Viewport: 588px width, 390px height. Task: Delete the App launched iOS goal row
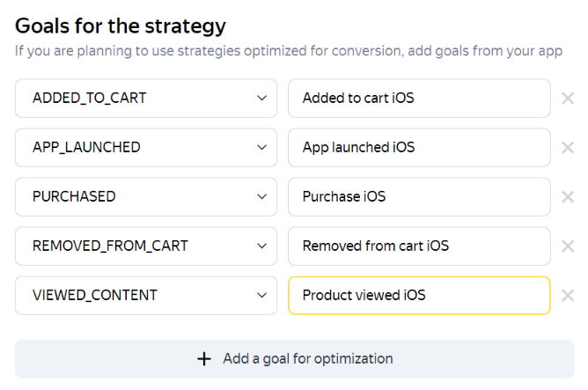tap(568, 148)
